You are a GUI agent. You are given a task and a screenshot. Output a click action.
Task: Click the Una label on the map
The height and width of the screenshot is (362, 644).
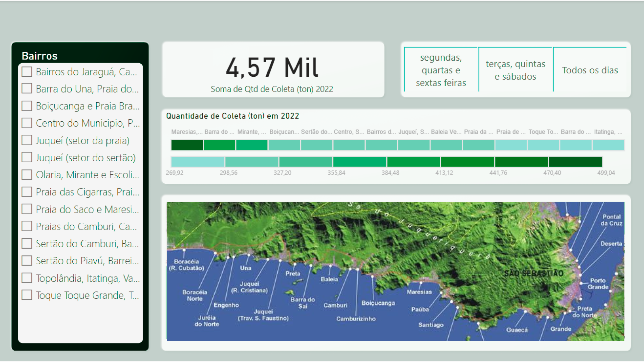[246, 268]
